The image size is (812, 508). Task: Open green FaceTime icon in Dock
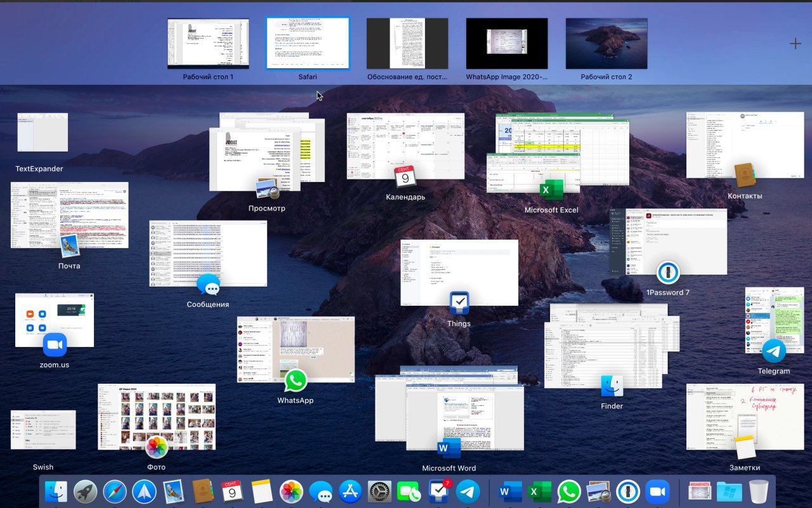pyautogui.click(x=409, y=492)
